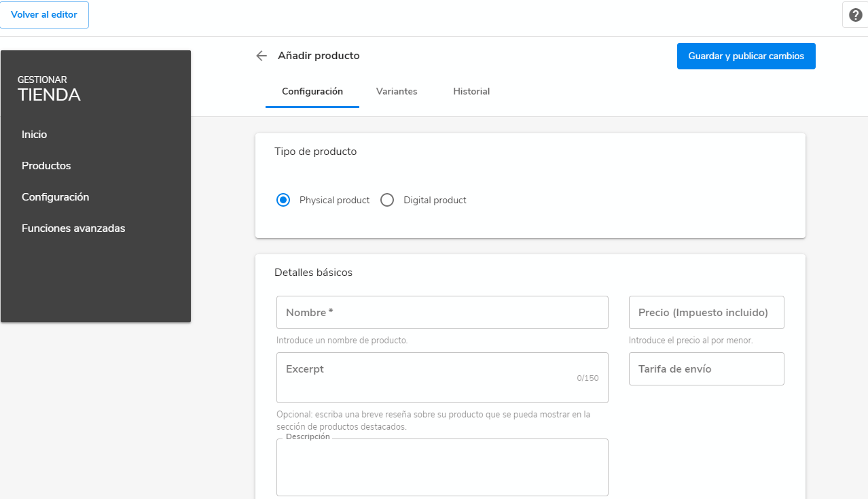This screenshot has height=499, width=868.
Task: Select the Configuración tab under Añadir producto
Action: 312,91
